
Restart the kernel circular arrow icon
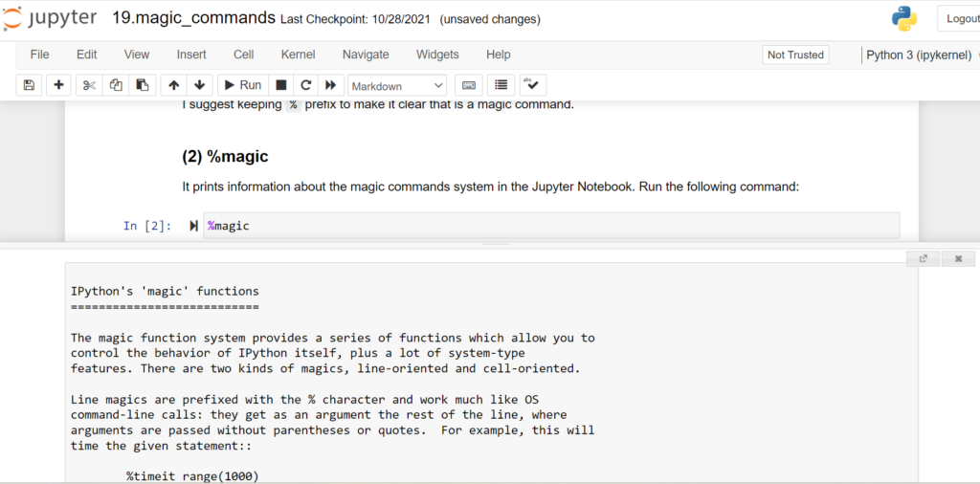pos(305,85)
